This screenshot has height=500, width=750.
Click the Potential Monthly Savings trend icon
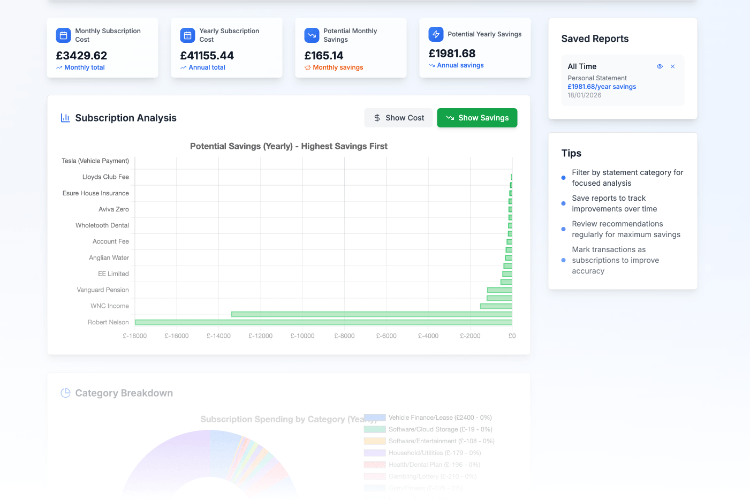(x=311, y=35)
